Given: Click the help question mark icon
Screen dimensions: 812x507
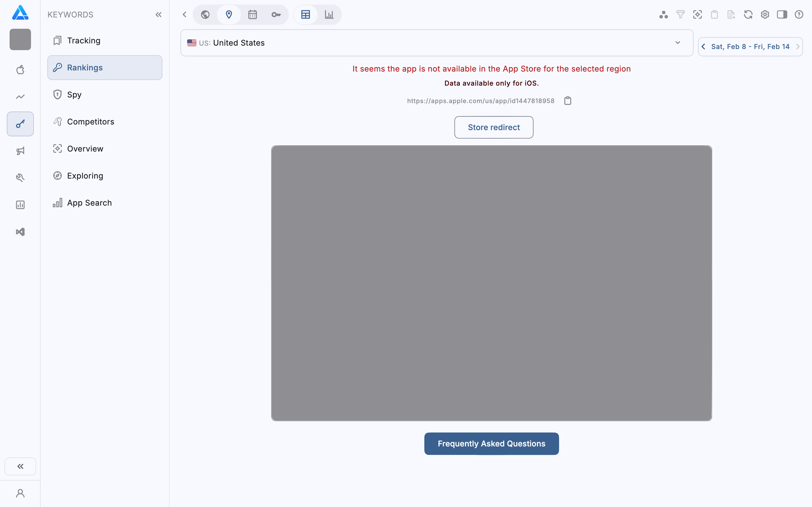Looking at the screenshot, I should point(798,14).
